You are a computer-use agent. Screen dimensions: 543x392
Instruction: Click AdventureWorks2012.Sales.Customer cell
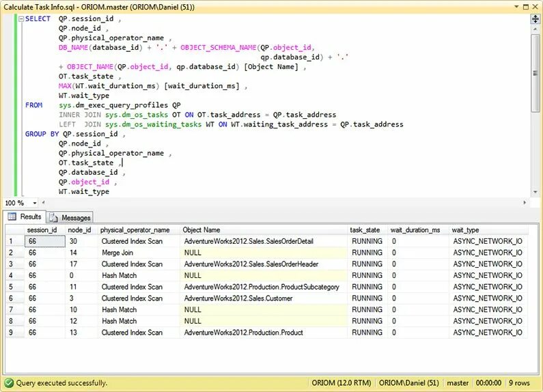(264, 298)
